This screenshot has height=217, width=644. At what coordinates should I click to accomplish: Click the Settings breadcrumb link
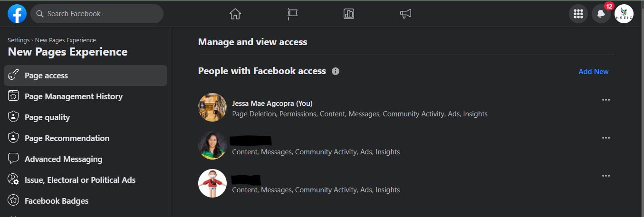click(19, 40)
